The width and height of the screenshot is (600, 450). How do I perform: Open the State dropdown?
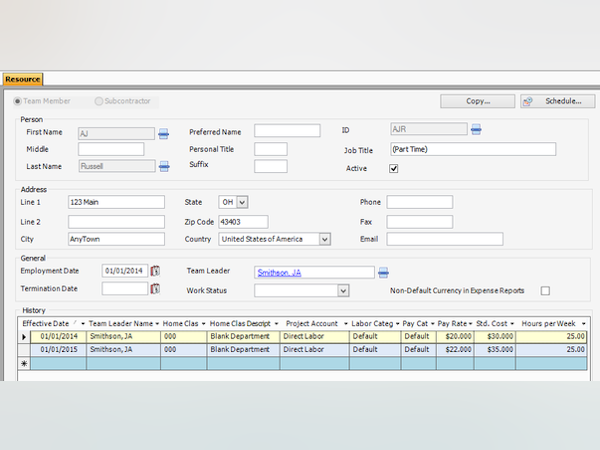click(x=242, y=202)
